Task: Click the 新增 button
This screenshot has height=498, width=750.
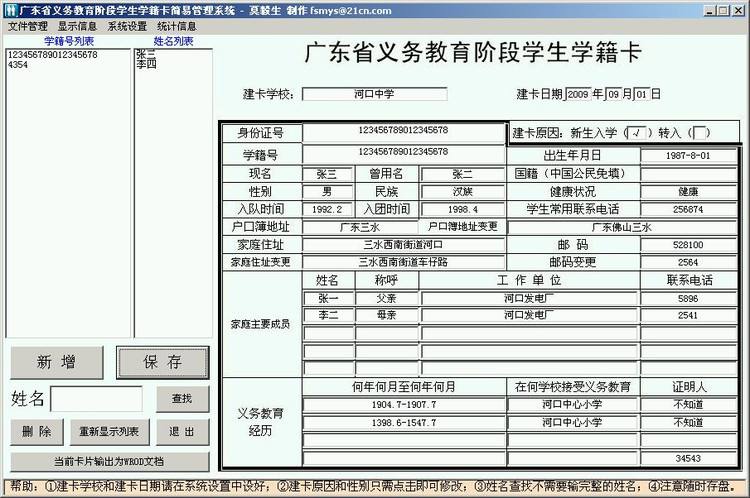Action: [56, 362]
